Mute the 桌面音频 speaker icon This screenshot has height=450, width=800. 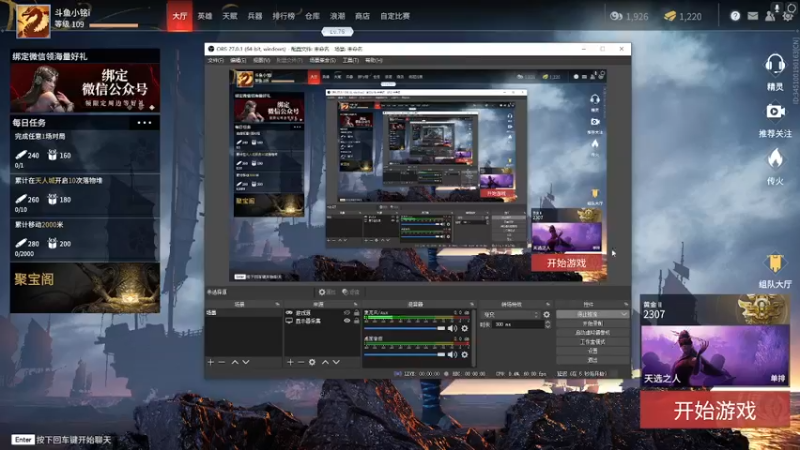click(452, 355)
